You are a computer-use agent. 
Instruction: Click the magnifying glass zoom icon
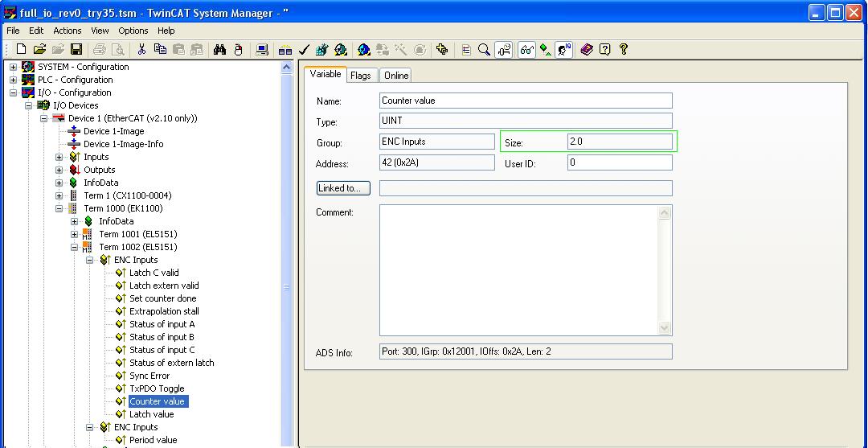tap(484, 49)
